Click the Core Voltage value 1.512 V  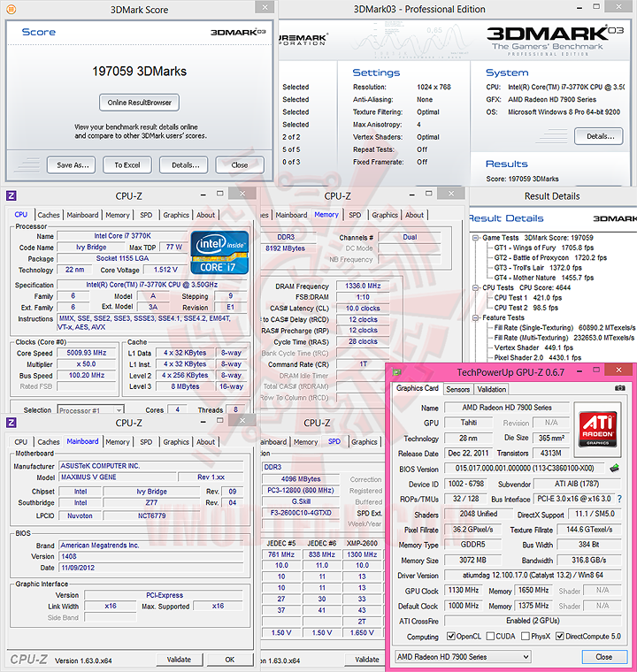(x=165, y=270)
